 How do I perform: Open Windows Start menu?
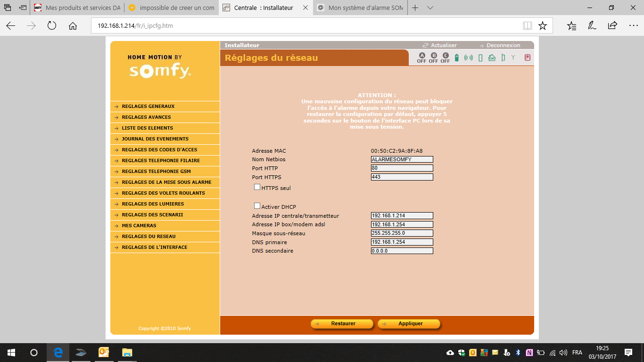[11, 353]
